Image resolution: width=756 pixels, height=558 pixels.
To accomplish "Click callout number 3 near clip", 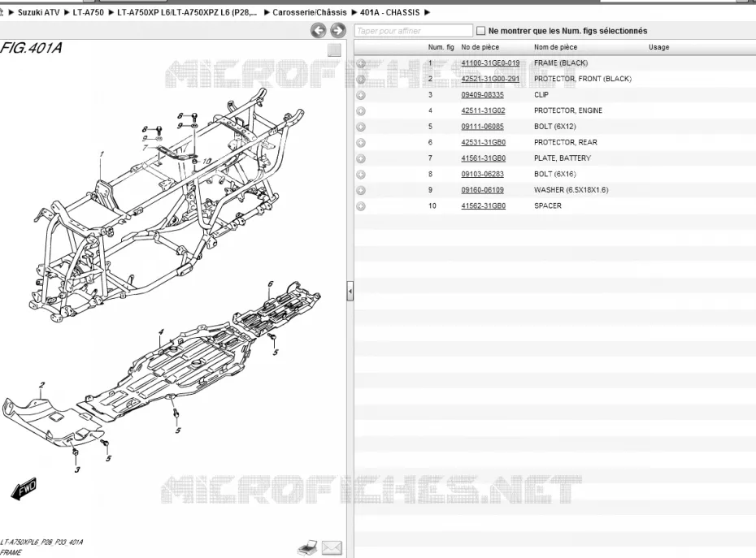I will click(77, 469).
